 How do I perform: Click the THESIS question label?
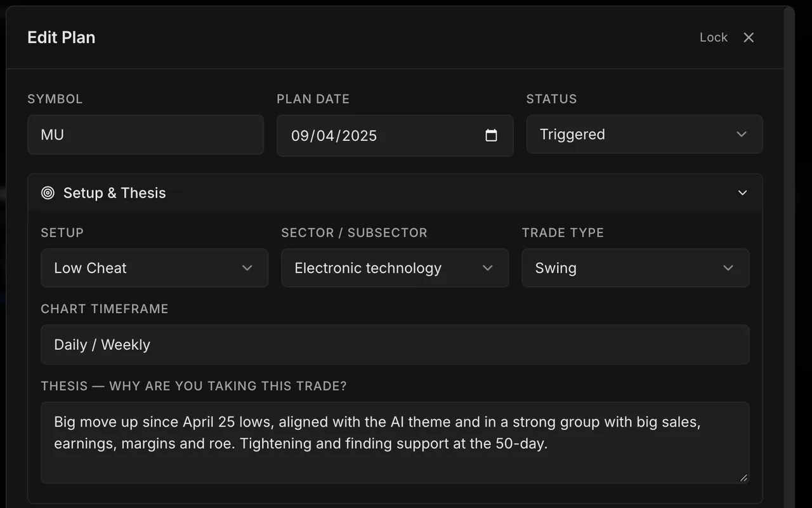(x=193, y=386)
